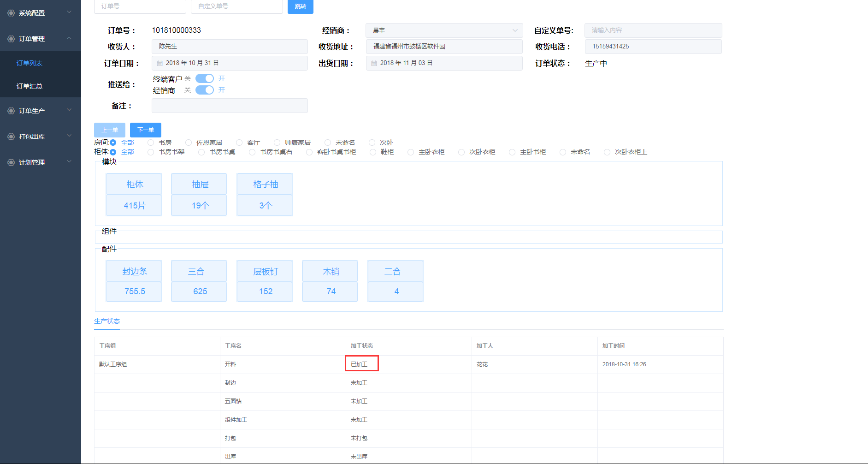Collapse the 订单管理 sidebar menu chevron

point(69,38)
